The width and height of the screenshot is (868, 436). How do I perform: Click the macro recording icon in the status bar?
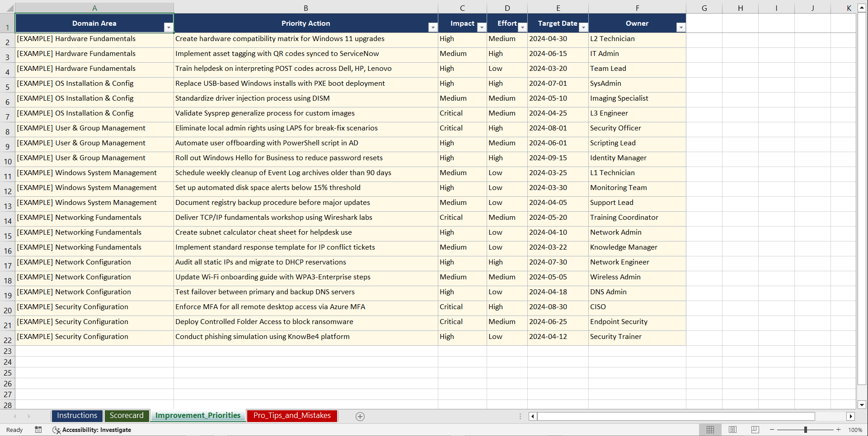point(38,430)
